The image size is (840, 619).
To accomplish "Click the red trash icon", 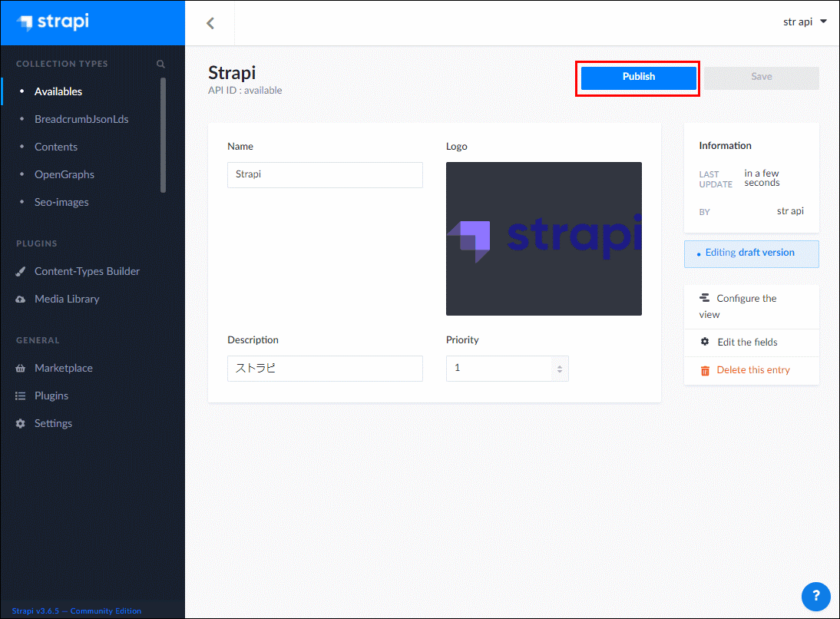I will coord(705,370).
